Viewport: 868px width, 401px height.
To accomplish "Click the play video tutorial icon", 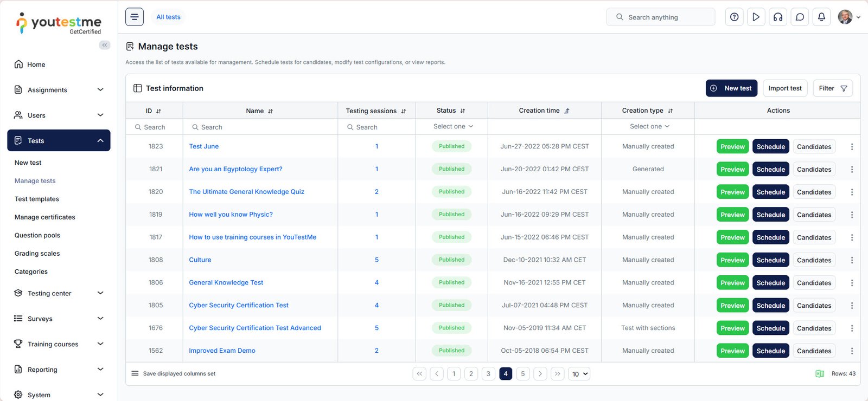I will point(756,17).
